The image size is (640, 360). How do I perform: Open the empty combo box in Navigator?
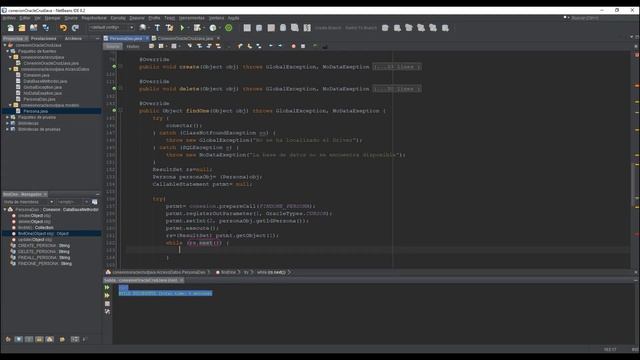point(73,202)
